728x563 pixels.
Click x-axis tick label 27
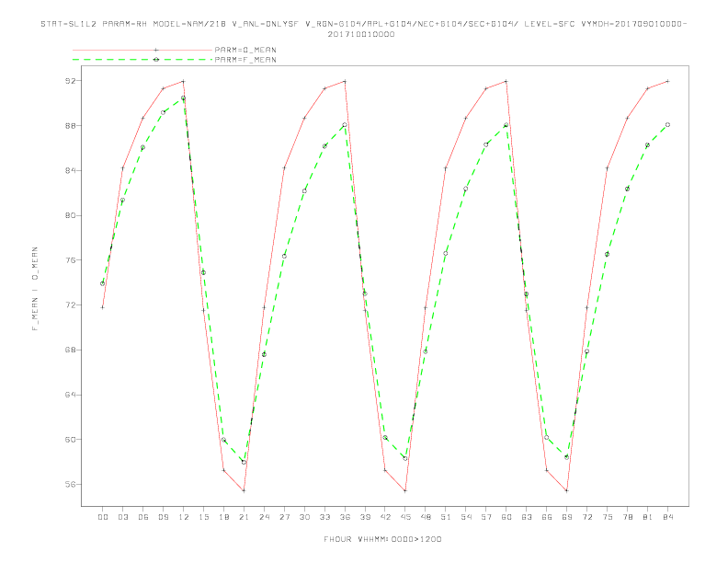(284, 517)
